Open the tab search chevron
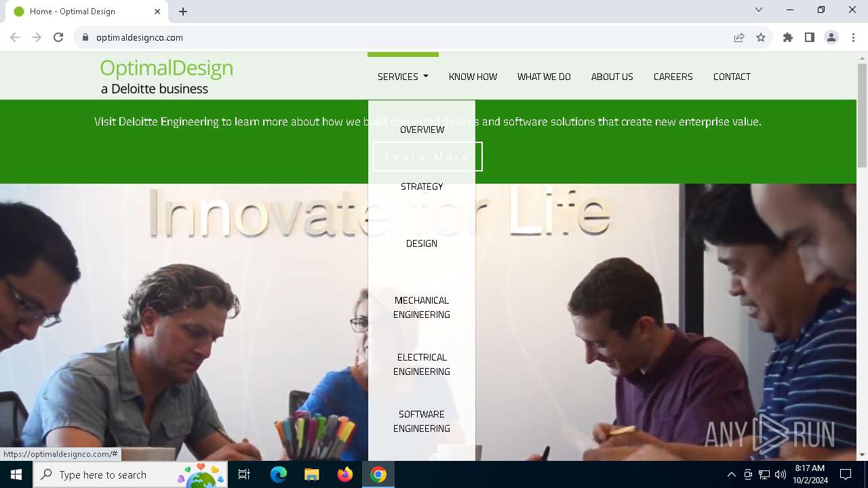This screenshot has height=488, width=868. (x=759, y=9)
